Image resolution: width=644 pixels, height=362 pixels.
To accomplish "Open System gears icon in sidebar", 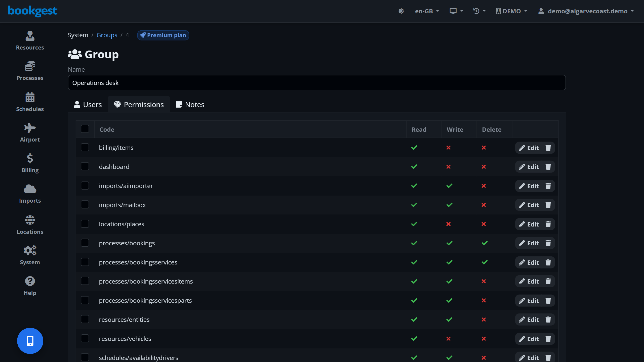I will coord(30,250).
